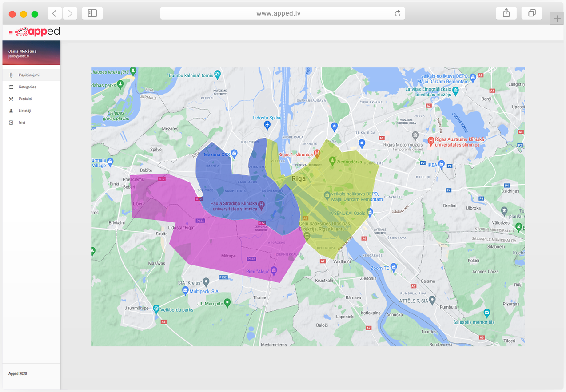Go forward with the browser forward arrow
The image size is (566, 392).
70,13
